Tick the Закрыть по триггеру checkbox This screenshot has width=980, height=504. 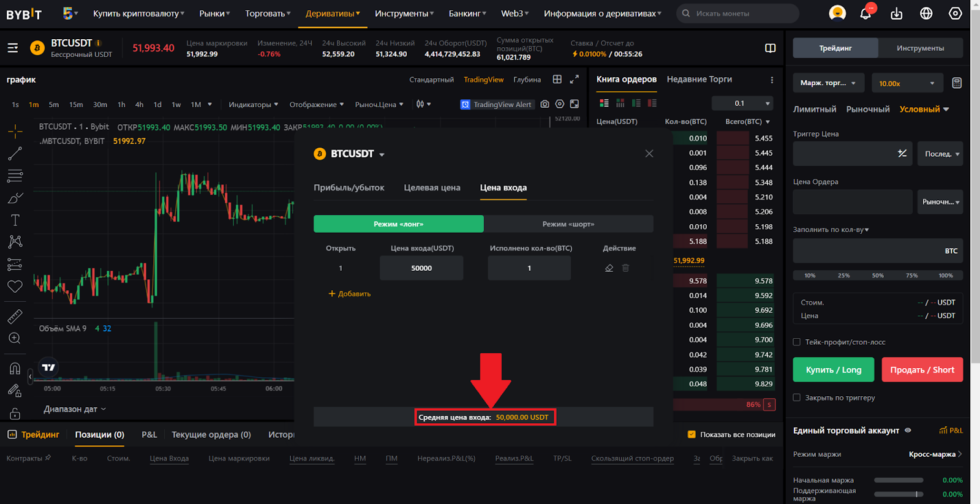point(797,397)
